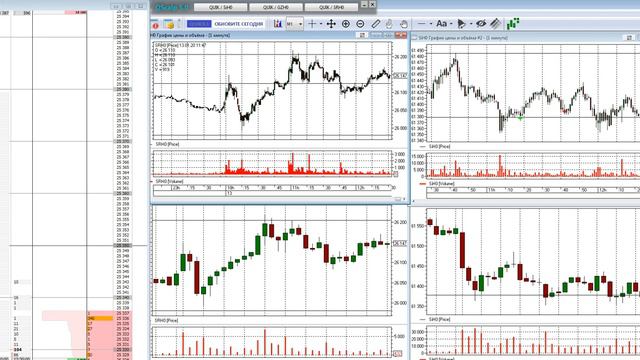Open the M1 timeframe dropdown
Image resolution: width=640 pixels, height=360 pixels.
click(x=294, y=24)
